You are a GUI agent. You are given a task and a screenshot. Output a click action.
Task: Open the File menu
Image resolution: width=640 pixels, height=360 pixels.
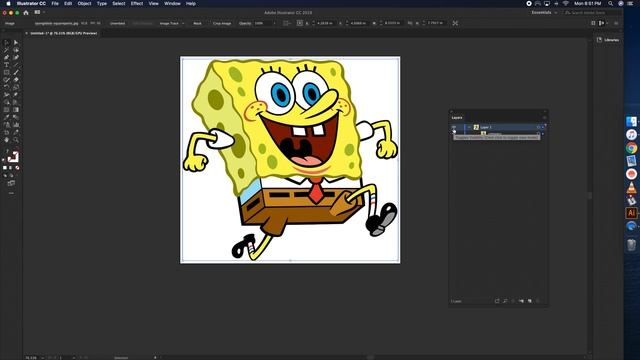55,3
